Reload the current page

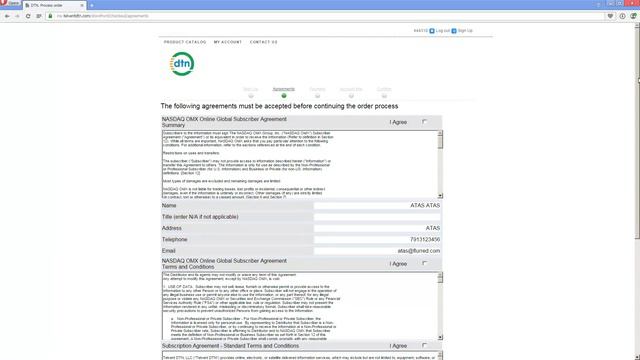click(28, 16)
